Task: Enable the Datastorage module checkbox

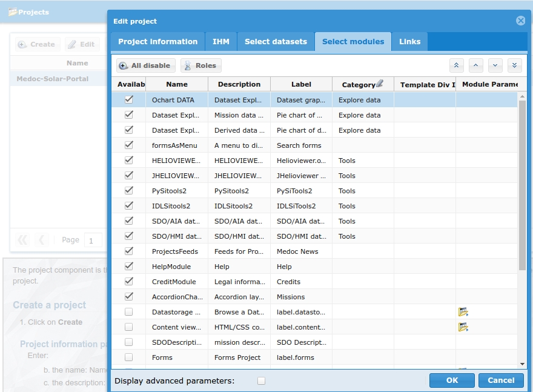Action: click(129, 312)
